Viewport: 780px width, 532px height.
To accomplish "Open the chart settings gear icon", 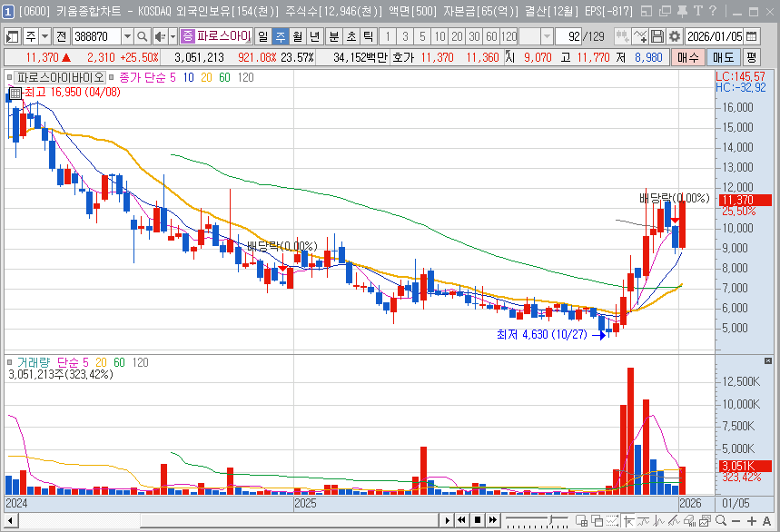I will (x=675, y=36).
